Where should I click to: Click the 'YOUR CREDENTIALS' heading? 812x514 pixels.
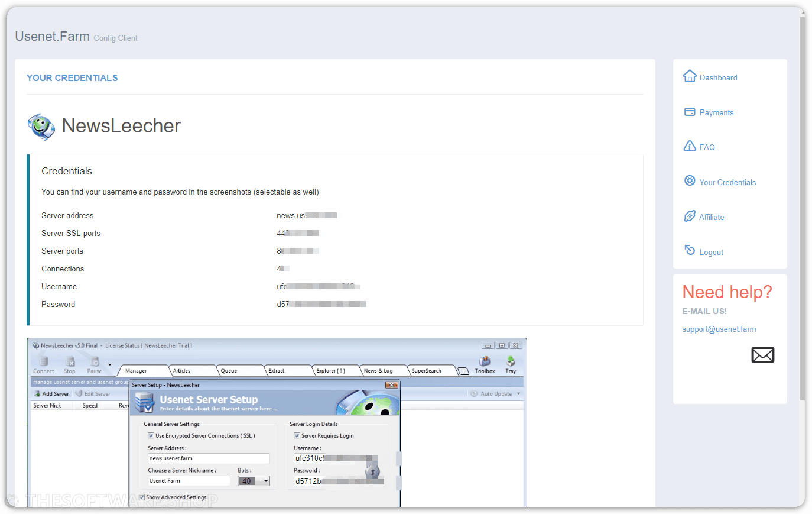72,78
